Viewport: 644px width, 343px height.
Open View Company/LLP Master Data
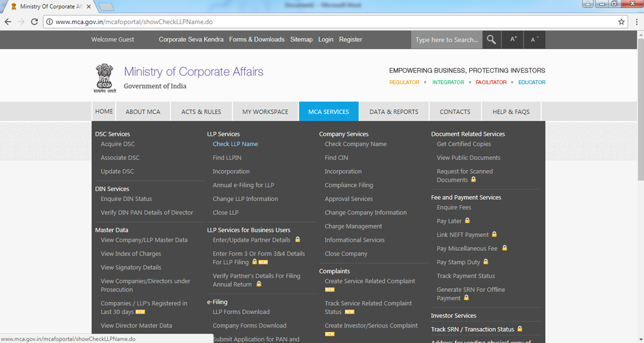144,240
